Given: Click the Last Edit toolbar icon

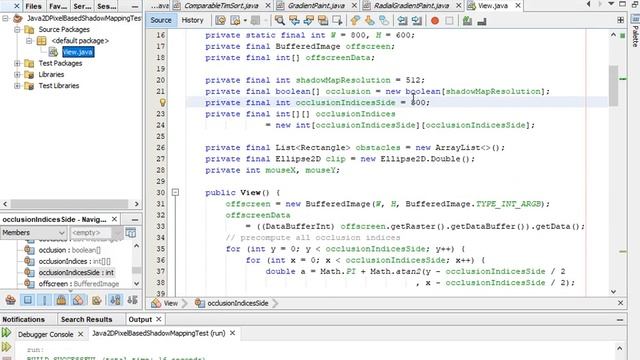Looking at the screenshot, I should click(x=220, y=20).
